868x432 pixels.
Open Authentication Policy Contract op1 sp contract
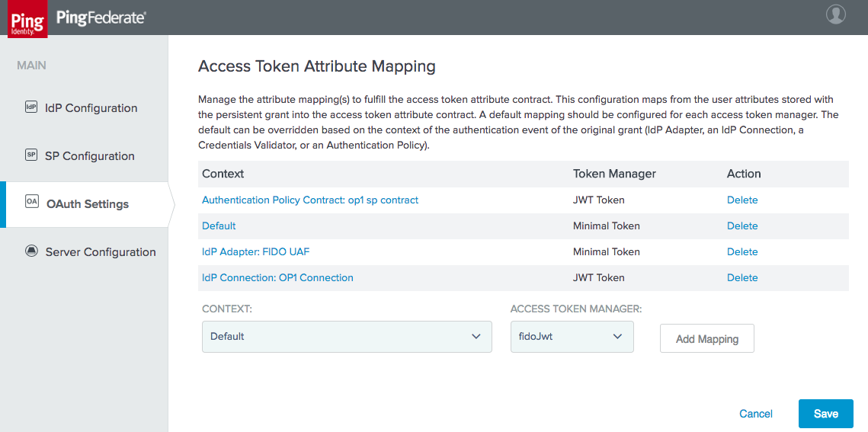pos(310,200)
